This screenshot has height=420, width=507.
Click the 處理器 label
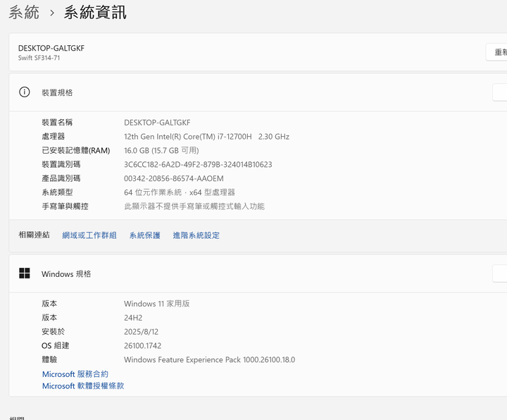click(54, 137)
